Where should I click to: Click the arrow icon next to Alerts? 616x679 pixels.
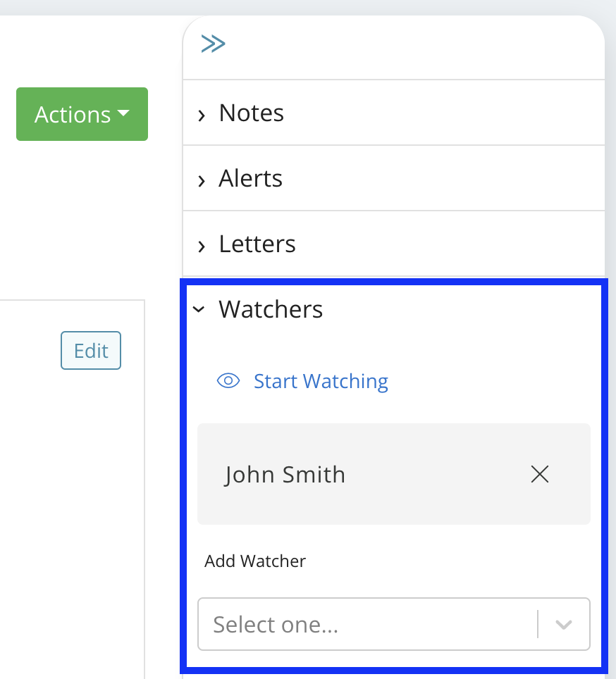202,179
